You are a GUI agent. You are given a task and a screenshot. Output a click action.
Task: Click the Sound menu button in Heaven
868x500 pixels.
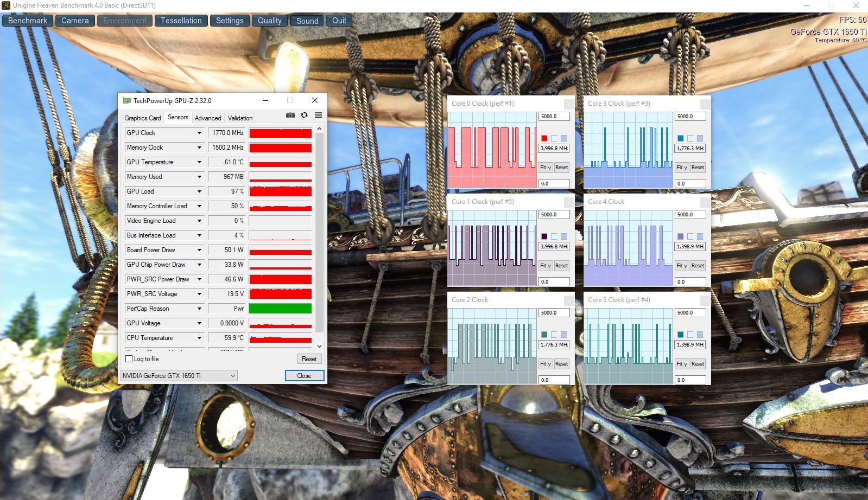point(307,21)
